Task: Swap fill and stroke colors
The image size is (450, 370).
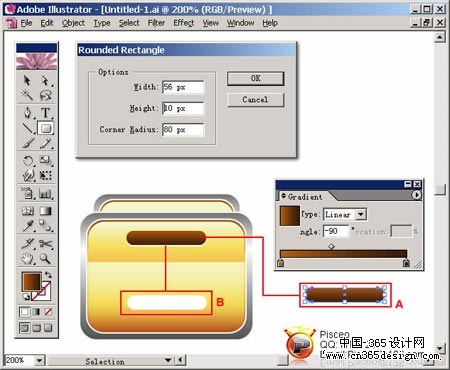Action: pyautogui.click(x=48, y=275)
